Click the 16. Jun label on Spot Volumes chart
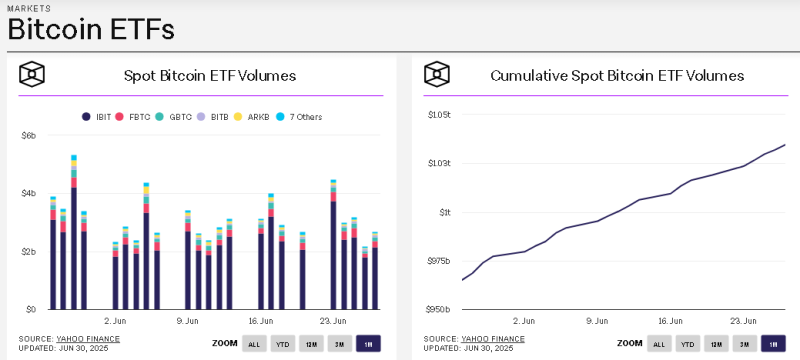The image size is (800, 360). pos(261,321)
